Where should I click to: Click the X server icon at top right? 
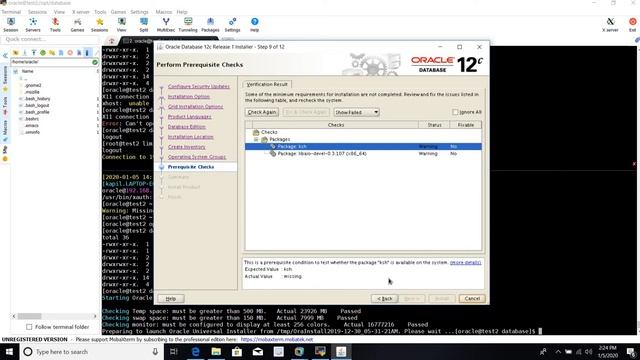[610, 24]
